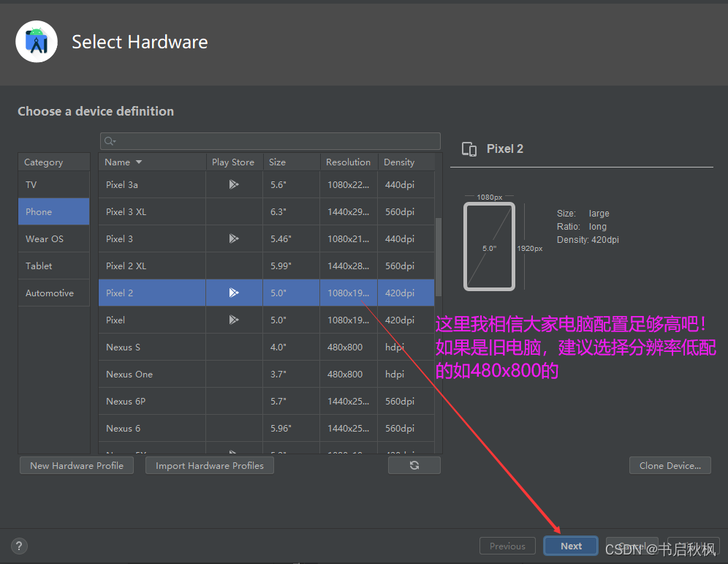
Task: Click the refresh device list icon button
Action: pos(414,465)
